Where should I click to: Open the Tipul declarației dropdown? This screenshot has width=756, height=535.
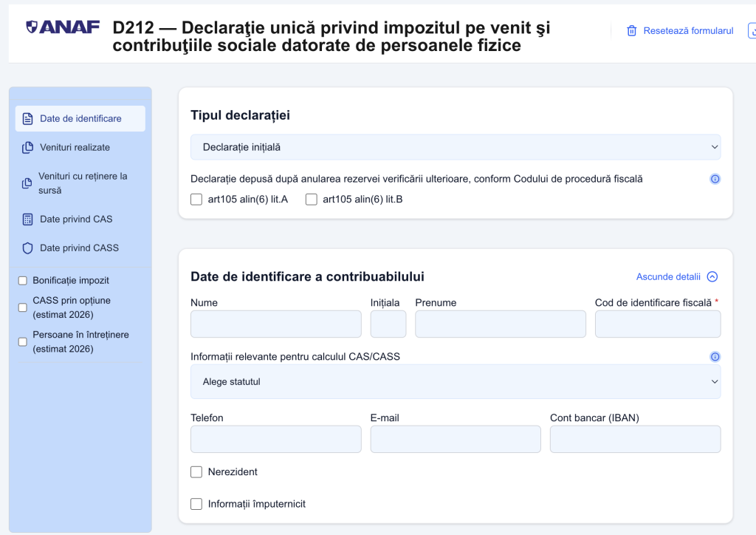[456, 147]
